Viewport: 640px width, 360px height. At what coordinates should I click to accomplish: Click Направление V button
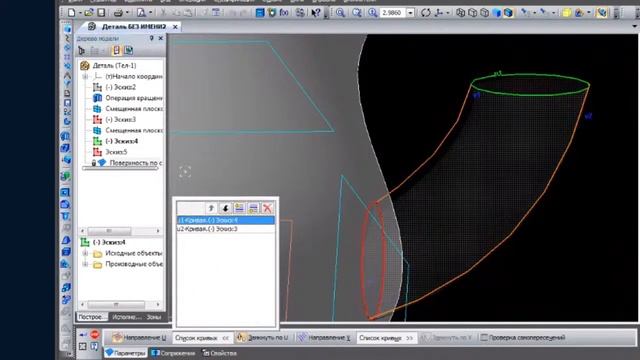tap(323, 338)
